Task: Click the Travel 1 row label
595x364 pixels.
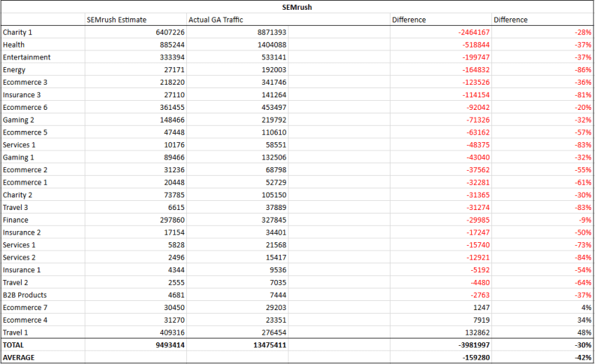Action: tap(43, 333)
